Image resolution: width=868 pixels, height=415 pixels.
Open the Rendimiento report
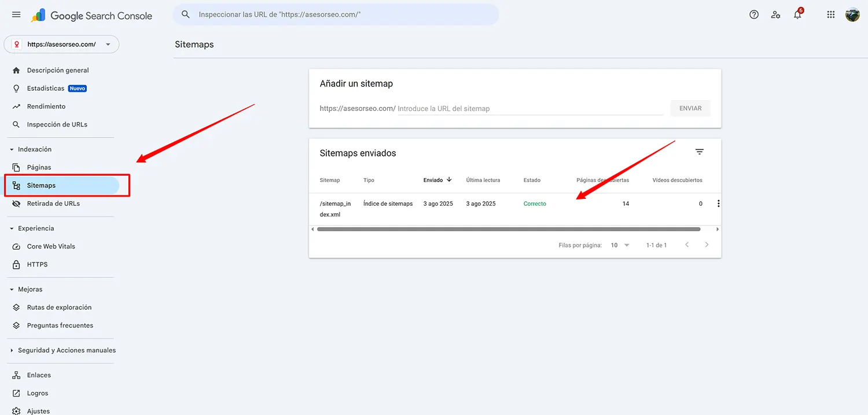(46, 106)
